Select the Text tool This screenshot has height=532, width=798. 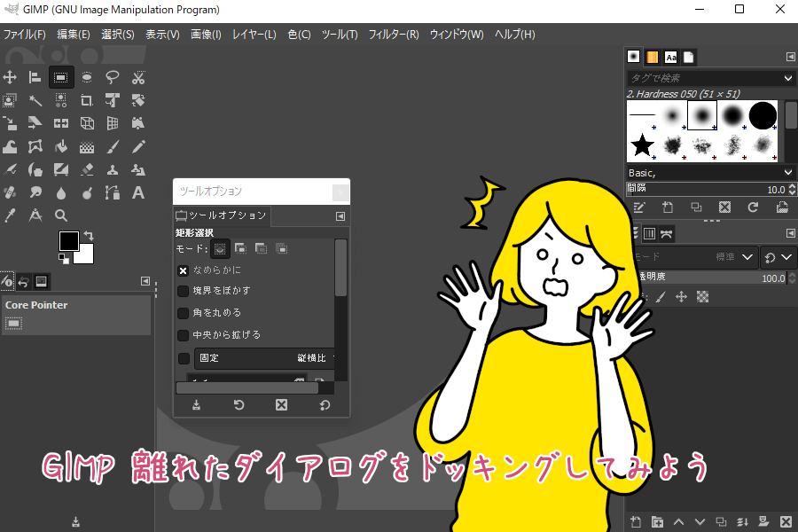click(x=138, y=192)
